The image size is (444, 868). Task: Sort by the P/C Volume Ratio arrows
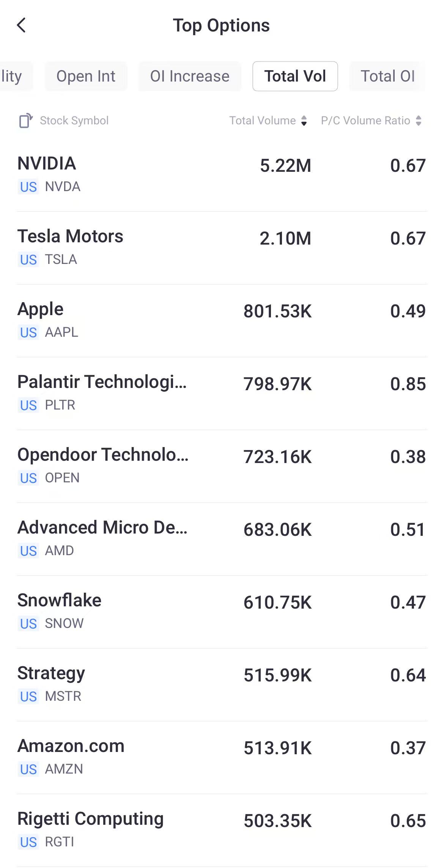(418, 121)
